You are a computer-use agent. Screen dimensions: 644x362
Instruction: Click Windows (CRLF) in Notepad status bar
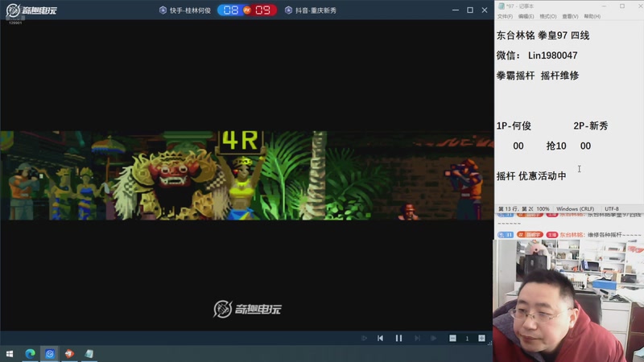pyautogui.click(x=575, y=209)
